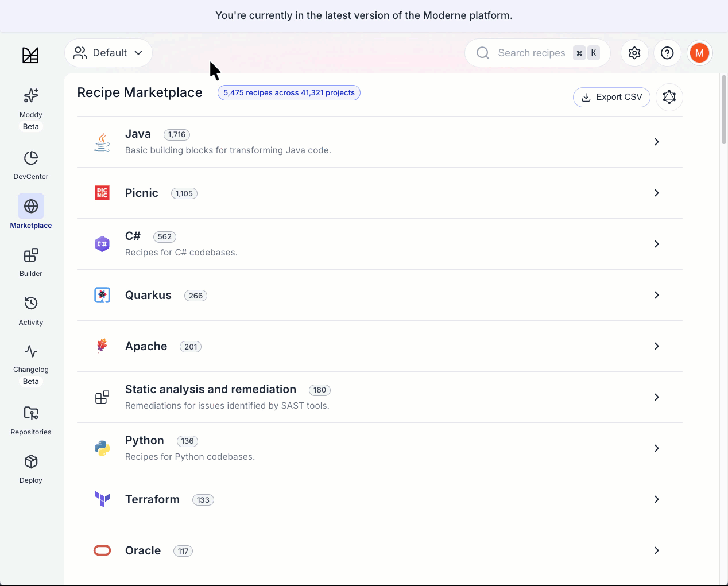Click 'Basic building blocks for transforming Java code.'
728x586 pixels.
pyautogui.click(x=228, y=150)
